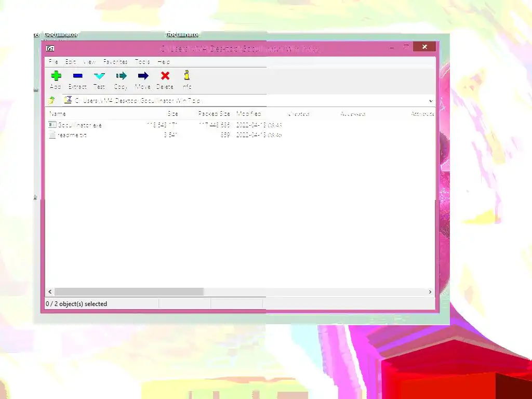Screen dimensions: 532x399
Task: Maximize the 7-Zip window
Action: [406, 47]
